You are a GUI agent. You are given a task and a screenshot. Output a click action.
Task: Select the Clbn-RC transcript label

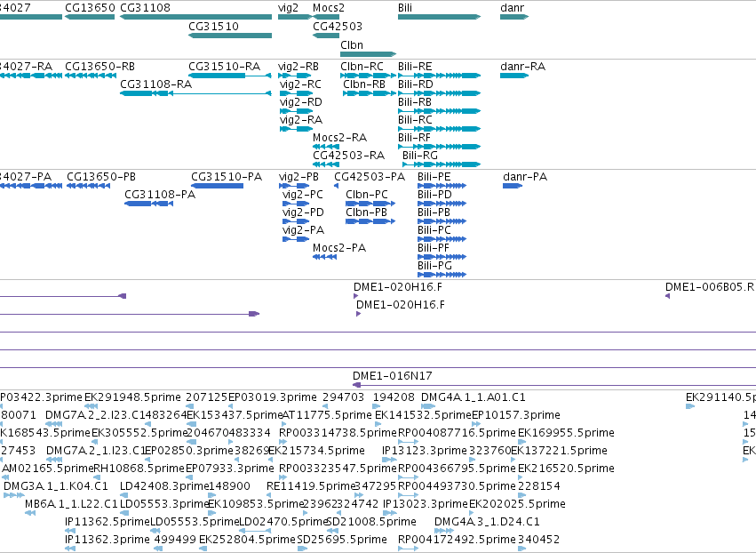tap(362, 66)
